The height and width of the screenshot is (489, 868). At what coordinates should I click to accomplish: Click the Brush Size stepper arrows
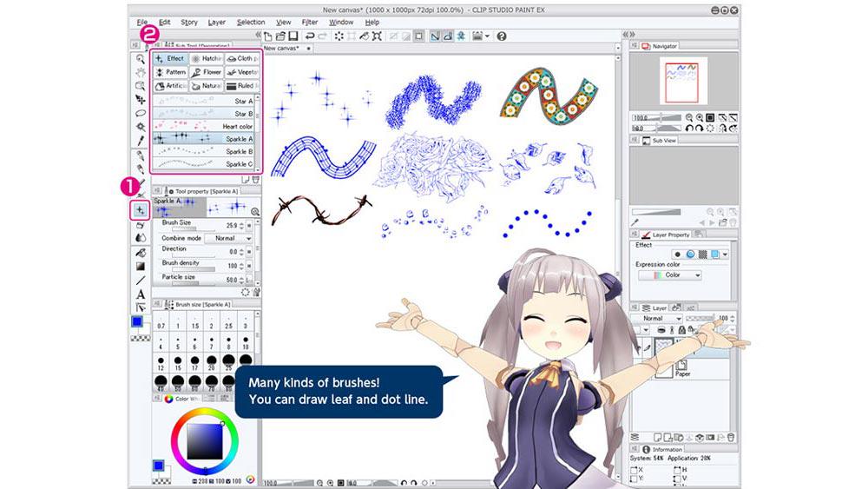click(x=241, y=226)
